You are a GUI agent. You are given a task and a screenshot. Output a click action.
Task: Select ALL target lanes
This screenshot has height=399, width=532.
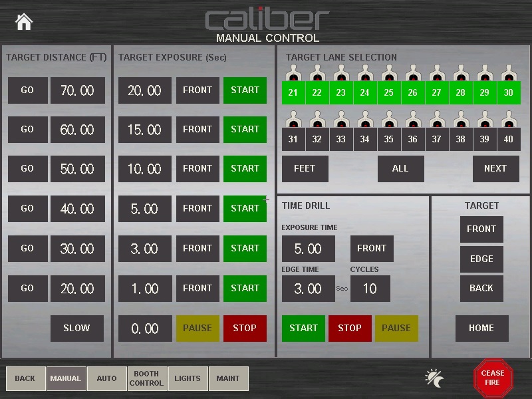pos(401,169)
